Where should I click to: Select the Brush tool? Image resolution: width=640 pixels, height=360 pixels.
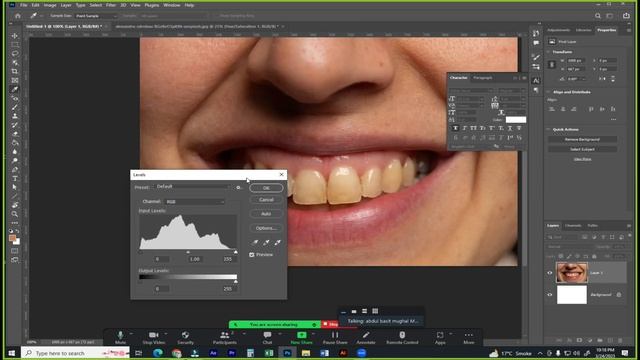pyautogui.click(x=15, y=107)
